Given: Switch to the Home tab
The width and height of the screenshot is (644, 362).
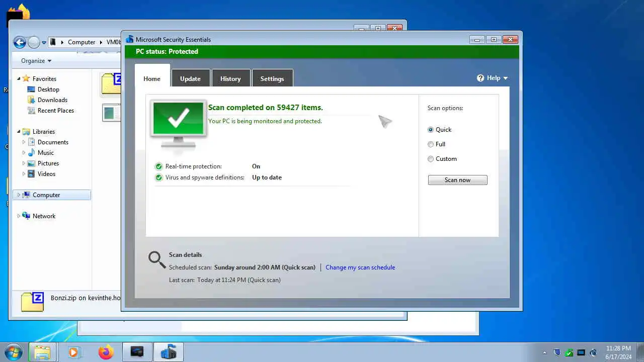Looking at the screenshot, I should pos(152,78).
